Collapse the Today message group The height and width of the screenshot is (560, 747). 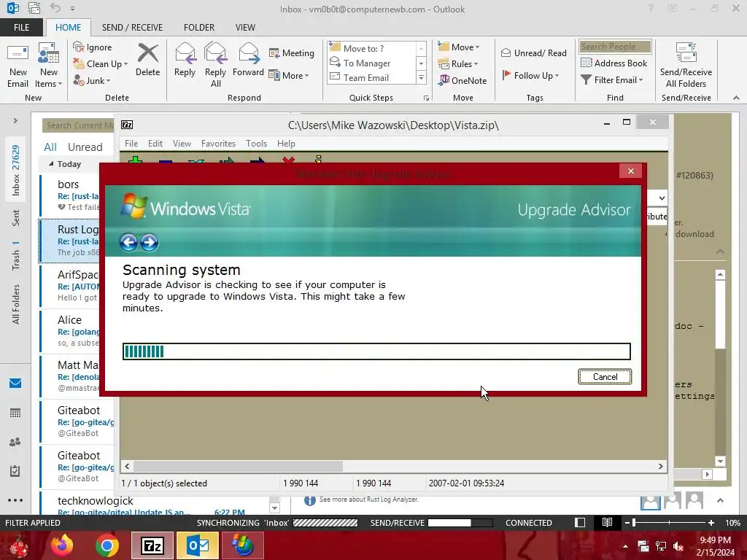51,164
